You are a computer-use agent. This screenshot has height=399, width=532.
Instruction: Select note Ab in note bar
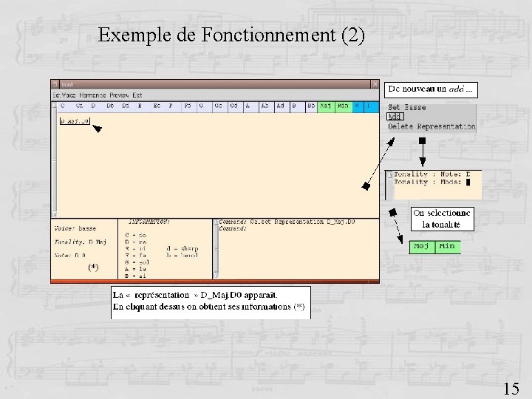265,106
